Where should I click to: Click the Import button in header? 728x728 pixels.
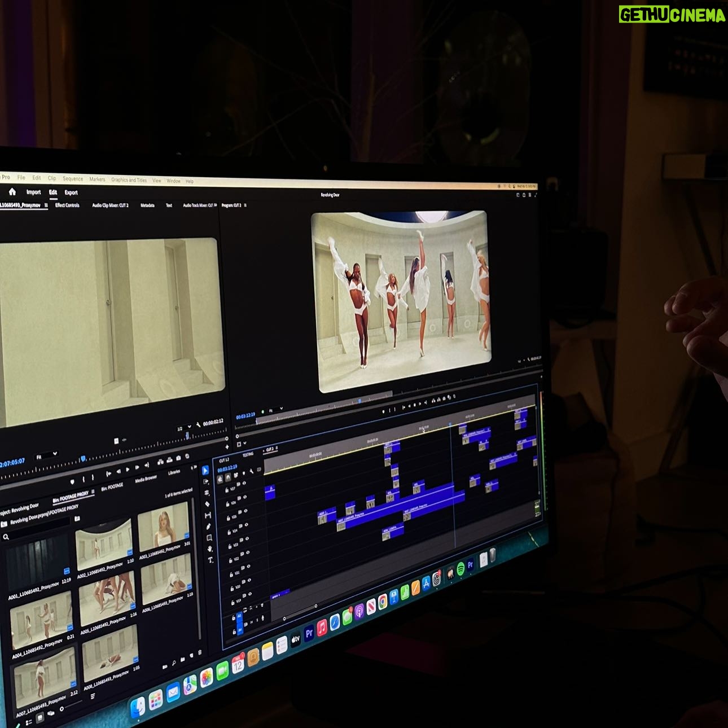[x=33, y=192]
